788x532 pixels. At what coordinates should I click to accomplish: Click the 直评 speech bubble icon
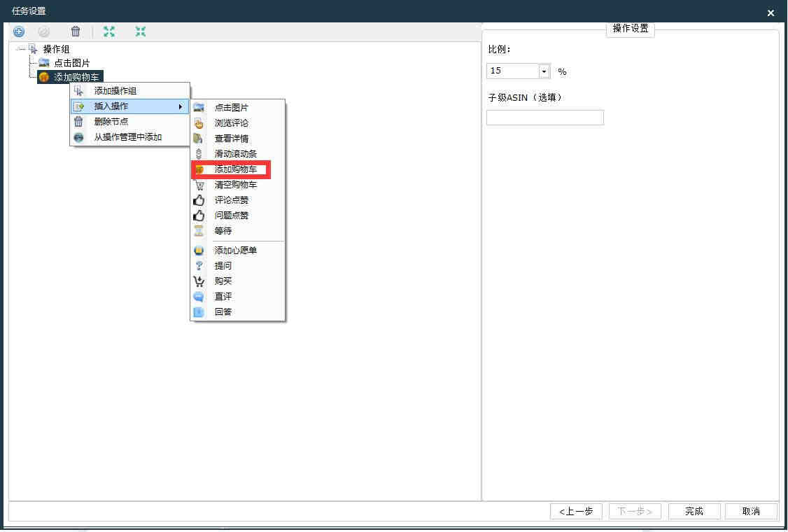[x=199, y=297]
